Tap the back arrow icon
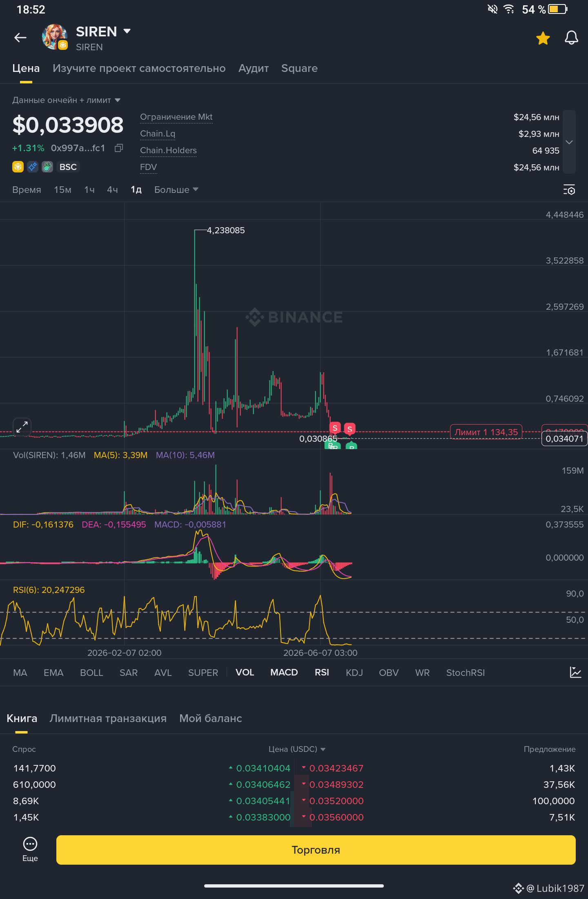 pyautogui.click(x=20, y=38)
